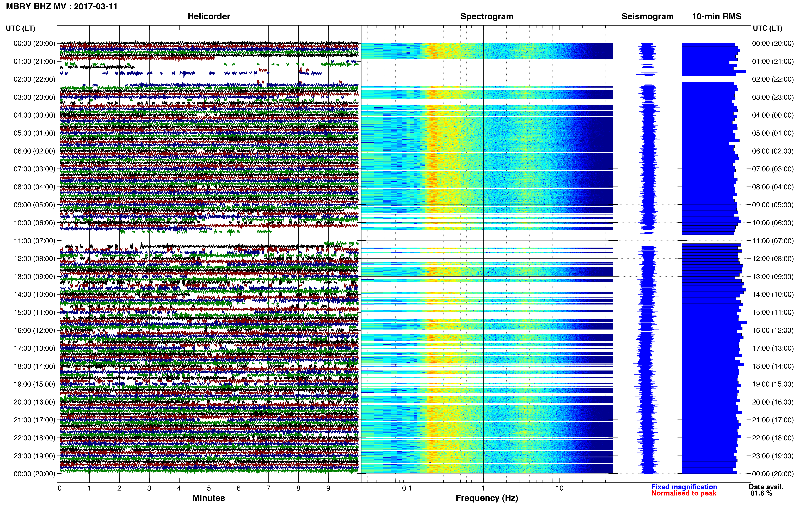The height and width of the screenshot is (508, 812).
Task: Click left time label 13:00 (09:00)
Action: 34,277
